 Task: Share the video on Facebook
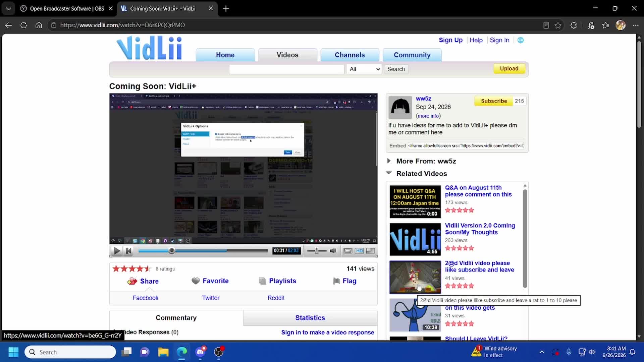(145, 298)
